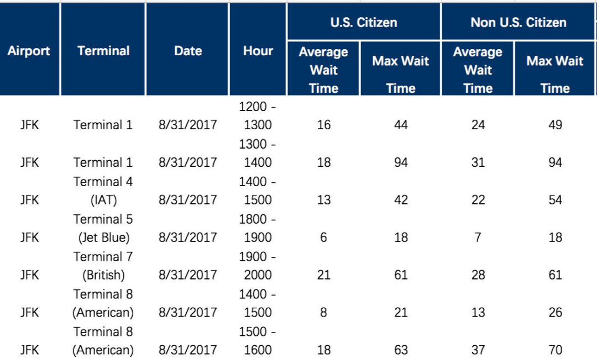The width and height of the screenshot is (597, 364).
Task: Click Average Wait Time header under U.S. Citizen
Action: tap(323, 70)
